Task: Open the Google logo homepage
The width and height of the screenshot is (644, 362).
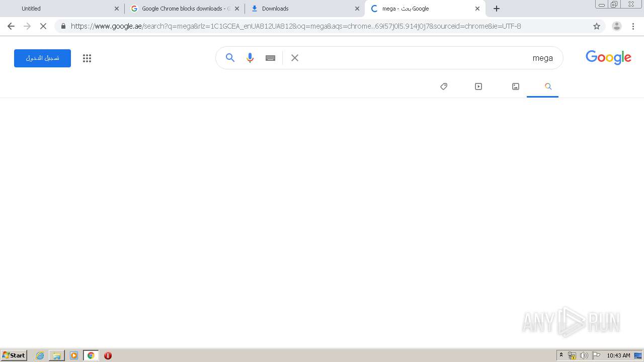Action: click(x=608, y=58)
